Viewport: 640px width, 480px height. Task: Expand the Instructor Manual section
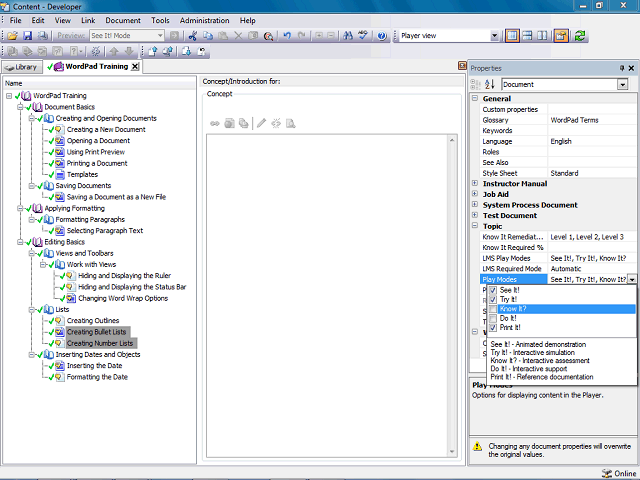point(475,183)
